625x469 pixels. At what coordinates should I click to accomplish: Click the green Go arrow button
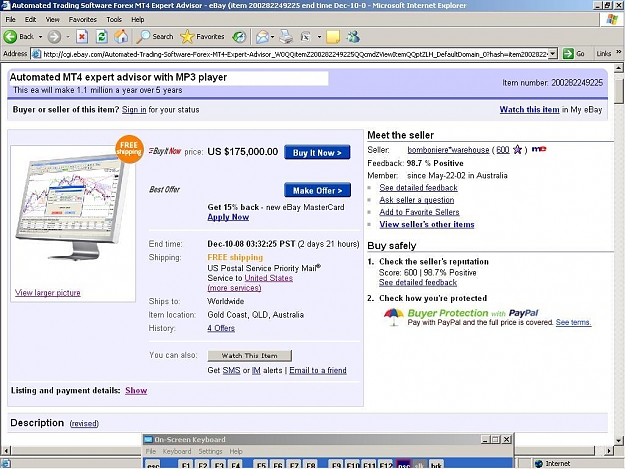click(568, 53)
